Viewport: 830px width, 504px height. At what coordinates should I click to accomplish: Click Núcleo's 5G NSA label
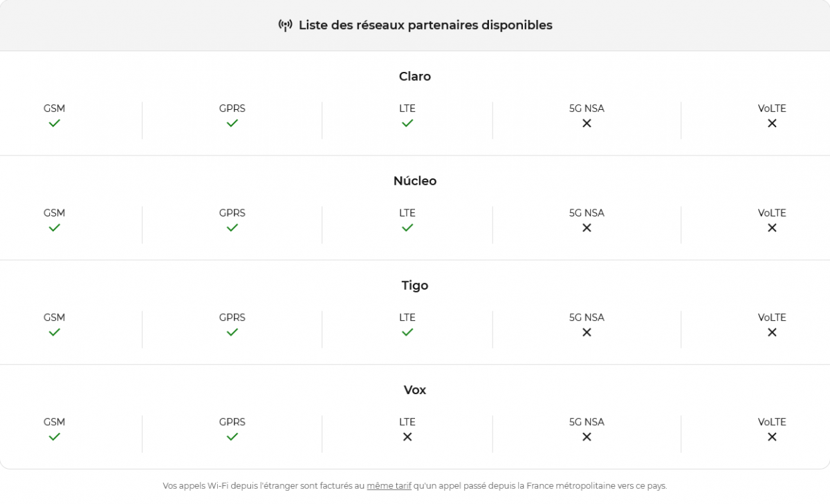587,213
